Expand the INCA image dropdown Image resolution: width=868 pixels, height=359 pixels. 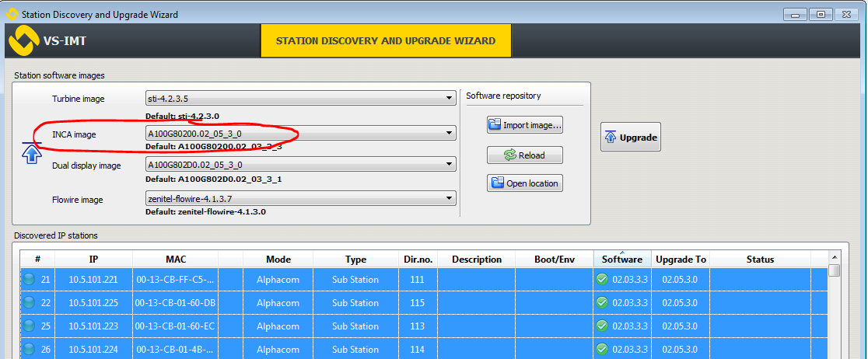pyautogui.click(x=300, y=134)
